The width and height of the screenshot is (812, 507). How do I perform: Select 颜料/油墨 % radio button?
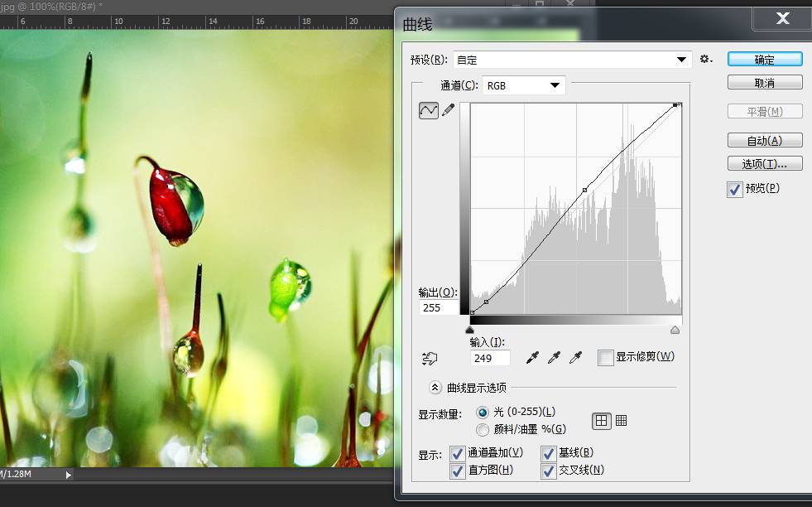coord(483,429)
